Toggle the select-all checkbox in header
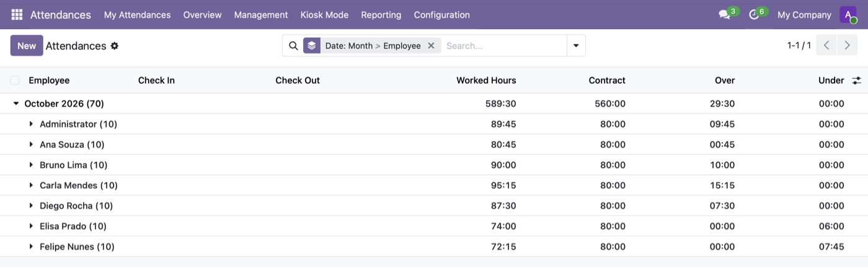Image resolution: width=868 pixels, height=267 pixels. tap(15, 80)
